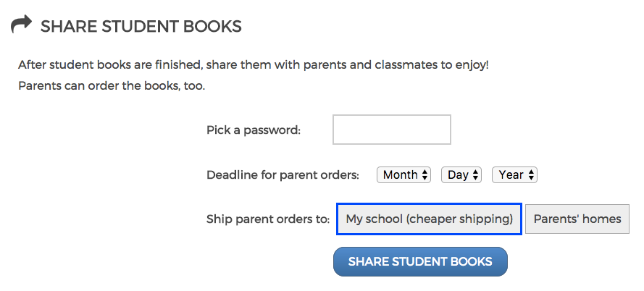The image size is (644, 291).
Task: Click the word 'Year' in the deadline selector
Action: click(x=511, y=175)
